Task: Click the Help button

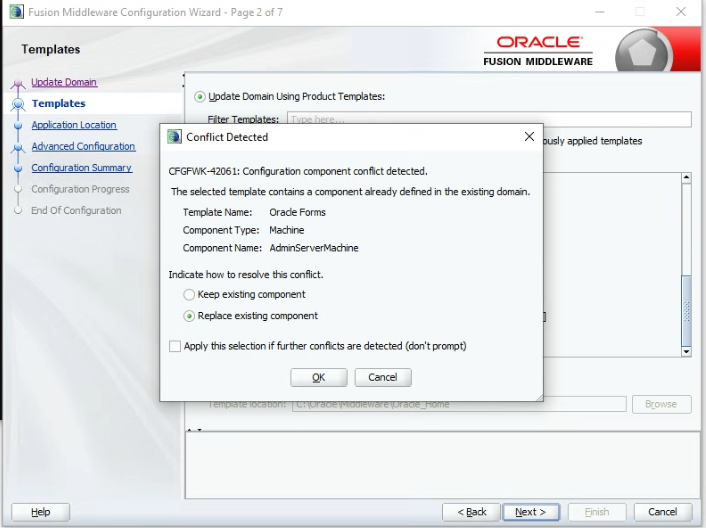Action: 41,512
